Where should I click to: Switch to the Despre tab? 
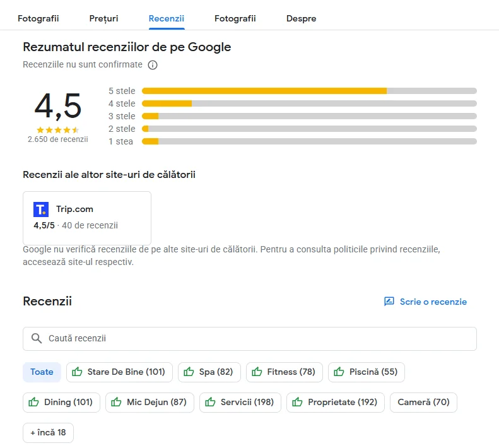coord(301,18)
